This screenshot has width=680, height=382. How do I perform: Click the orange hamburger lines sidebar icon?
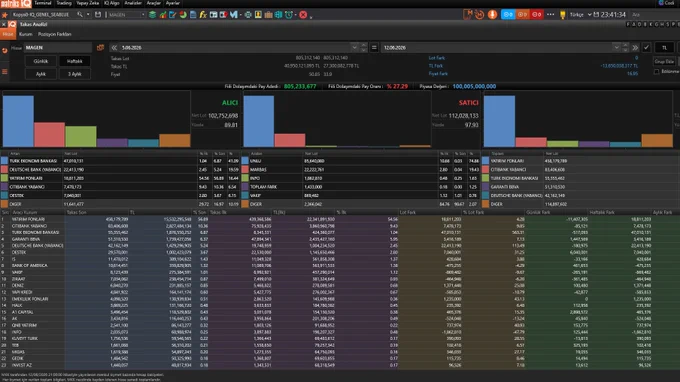[5, 72]
